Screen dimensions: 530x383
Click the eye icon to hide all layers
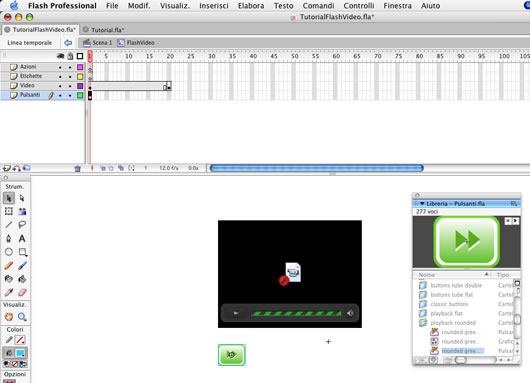(60, 56)
